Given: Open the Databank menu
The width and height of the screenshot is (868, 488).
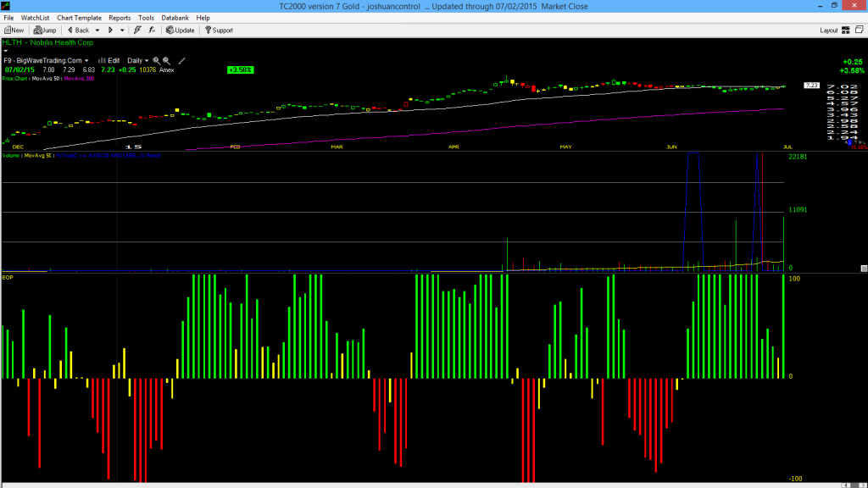Looking at the screenshot, I should [175, 18].
